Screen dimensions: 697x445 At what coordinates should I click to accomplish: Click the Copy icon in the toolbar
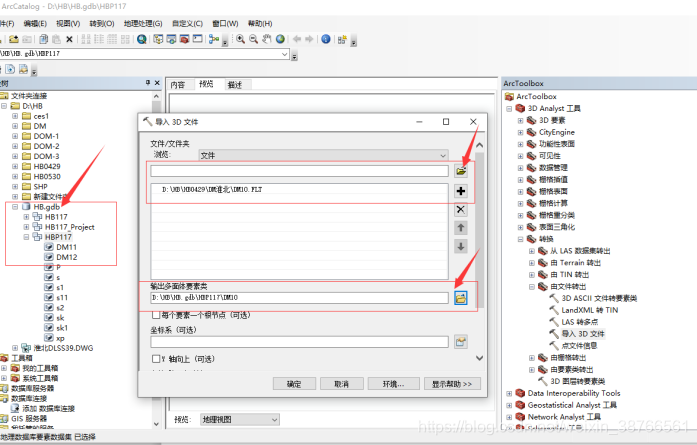click(x=44, y=39)
